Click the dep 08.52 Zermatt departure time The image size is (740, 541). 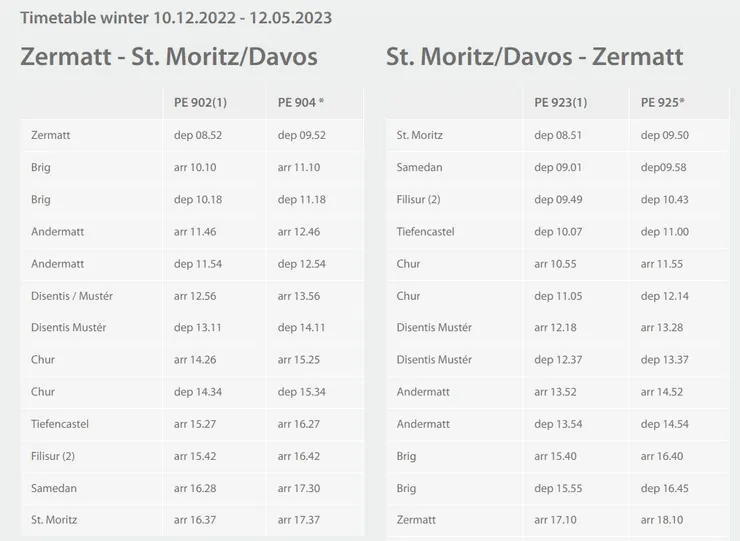pyautogui.click(x=198, y=135)
